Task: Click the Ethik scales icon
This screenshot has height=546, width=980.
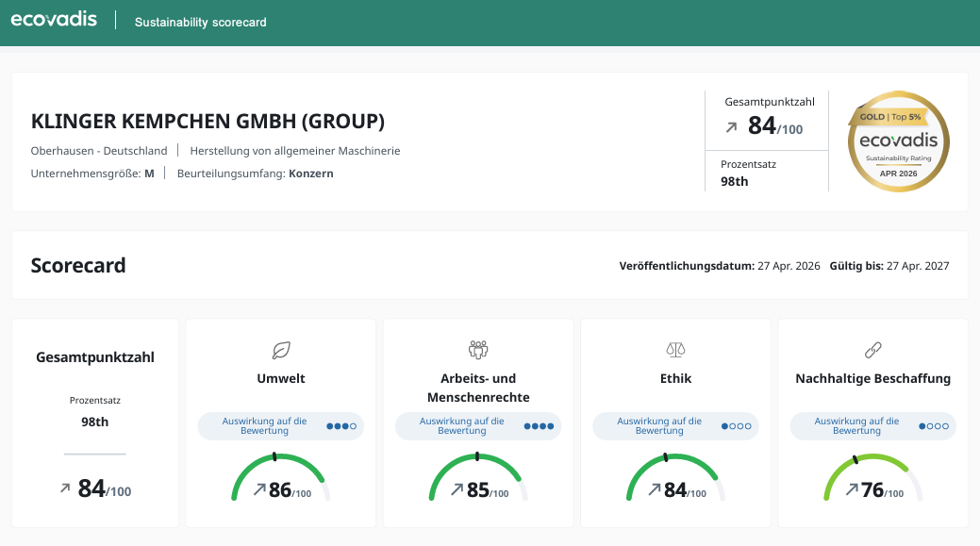Action: [x=675, y=350]
